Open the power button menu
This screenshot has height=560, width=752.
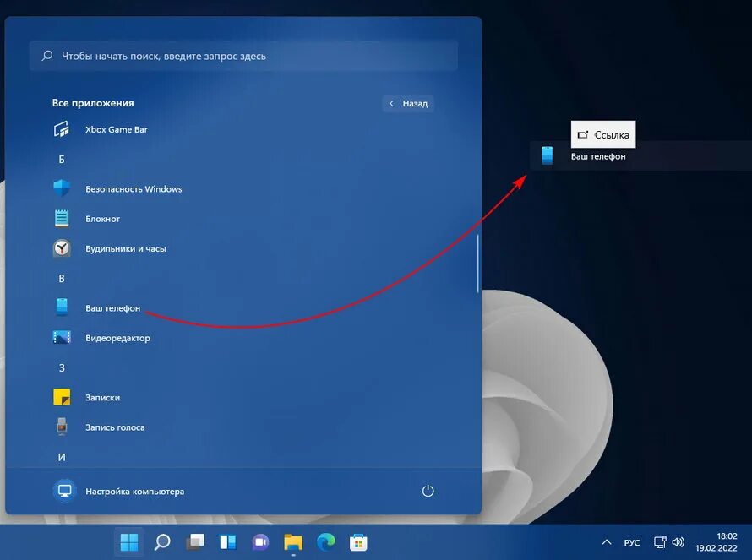point(428,491)
